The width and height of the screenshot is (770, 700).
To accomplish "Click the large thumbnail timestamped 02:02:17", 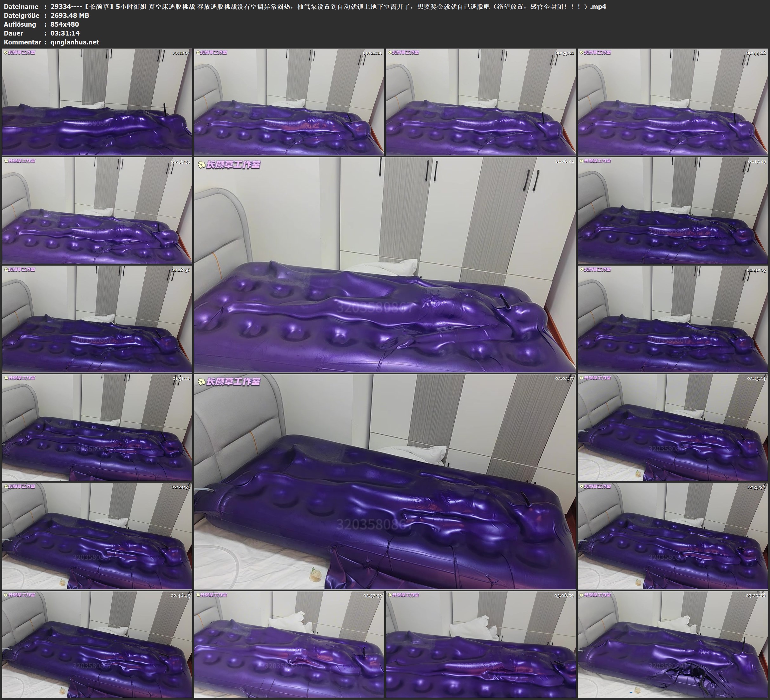I will [385, 481].
